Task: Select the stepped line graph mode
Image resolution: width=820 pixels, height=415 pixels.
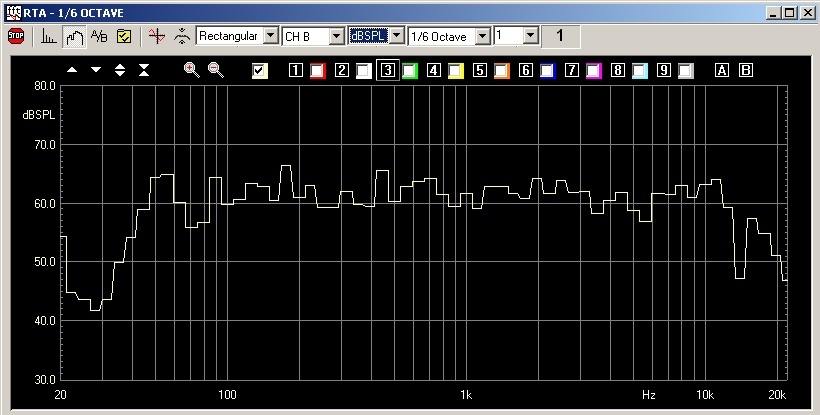Action: (74, 36)
